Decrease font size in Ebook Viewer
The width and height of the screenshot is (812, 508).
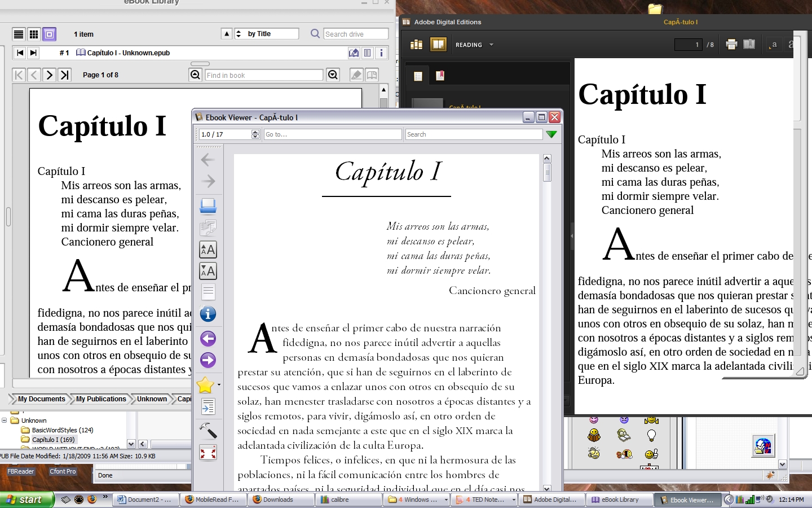click(208, 271)
